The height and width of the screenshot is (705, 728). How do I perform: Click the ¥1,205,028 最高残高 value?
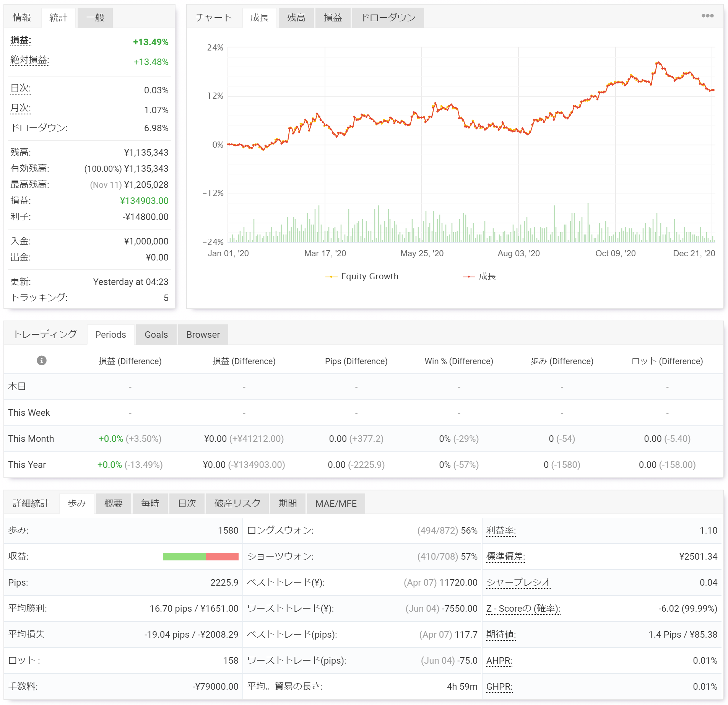point(146,185)
